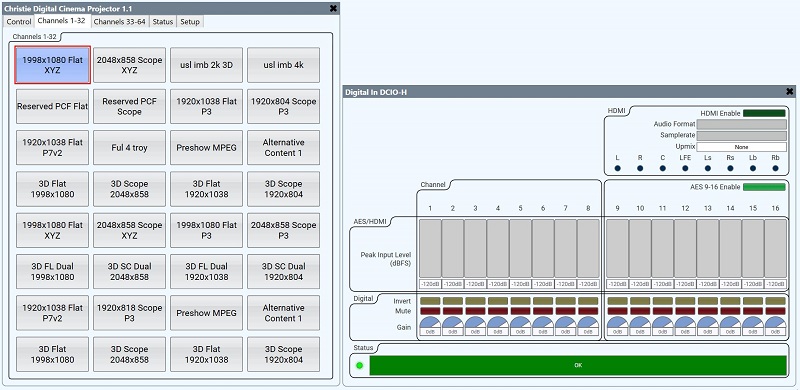Click the Samplerate field
Image resolution: width=800 pixels, height=390 pixels.
[741, 135]
